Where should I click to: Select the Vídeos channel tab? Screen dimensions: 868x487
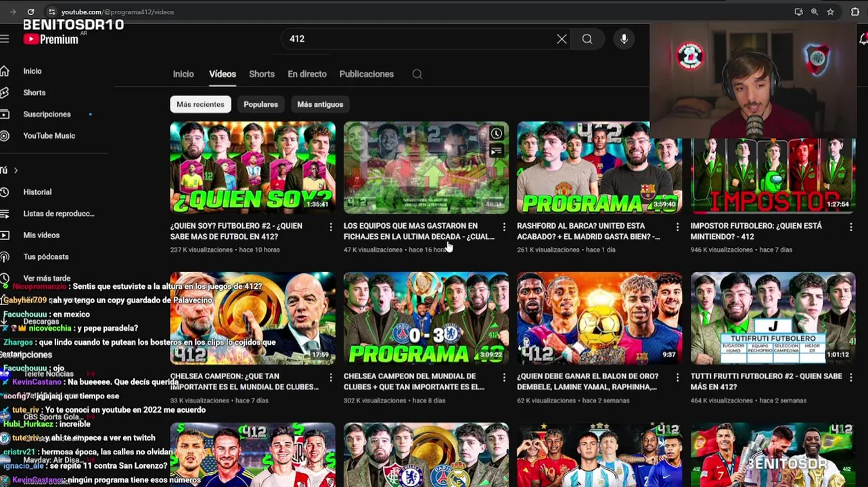(x=223, y=74)
